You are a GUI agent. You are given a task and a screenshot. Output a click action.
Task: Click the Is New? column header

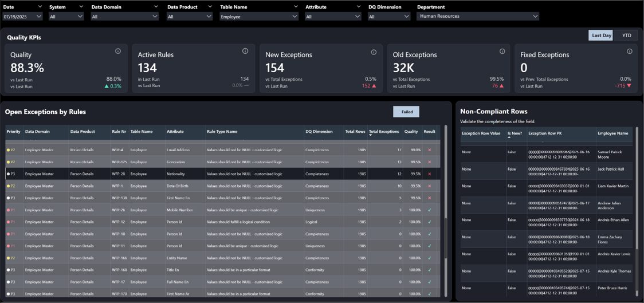(x=515, y=133)
